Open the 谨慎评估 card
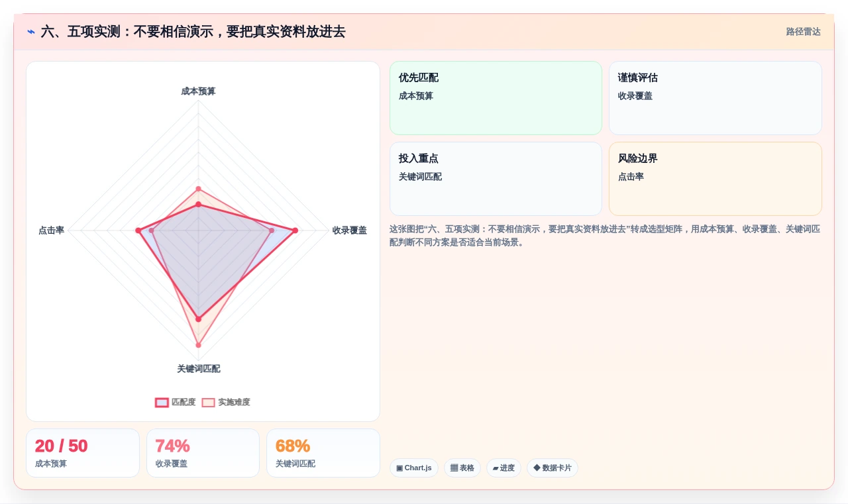 [715, 98]
